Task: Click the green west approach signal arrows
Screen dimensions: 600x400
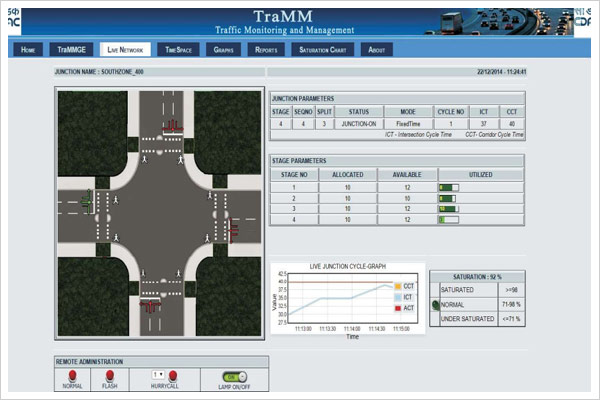Action: pyautogui.click(x=88, y=200)
